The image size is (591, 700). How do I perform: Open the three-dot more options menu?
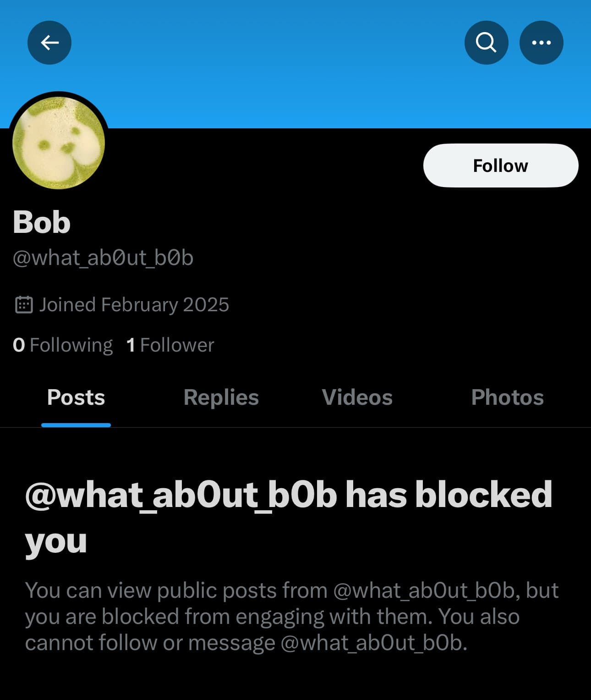pos(541,43)
